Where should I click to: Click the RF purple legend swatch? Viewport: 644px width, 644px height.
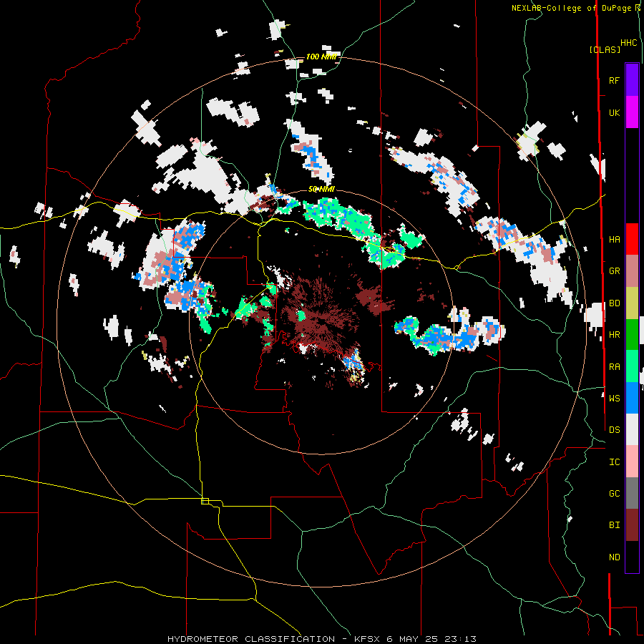[632, 80]
